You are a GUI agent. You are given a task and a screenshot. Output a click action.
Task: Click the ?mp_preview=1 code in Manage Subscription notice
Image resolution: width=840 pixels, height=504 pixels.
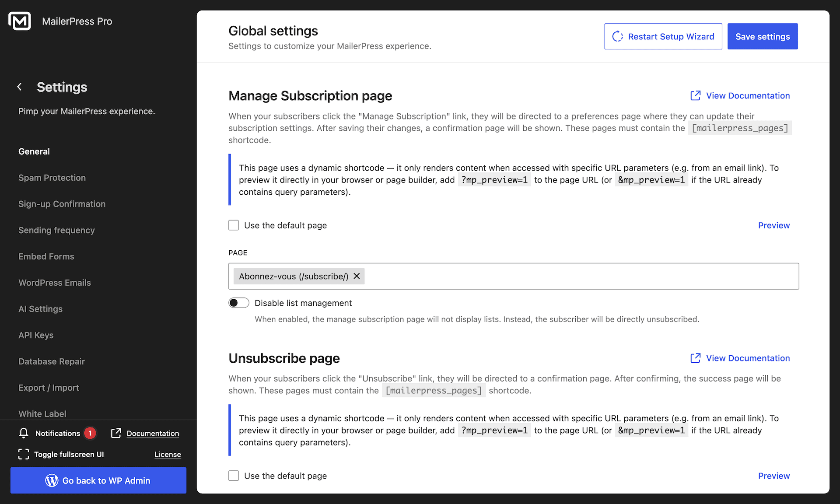point(494,180)
